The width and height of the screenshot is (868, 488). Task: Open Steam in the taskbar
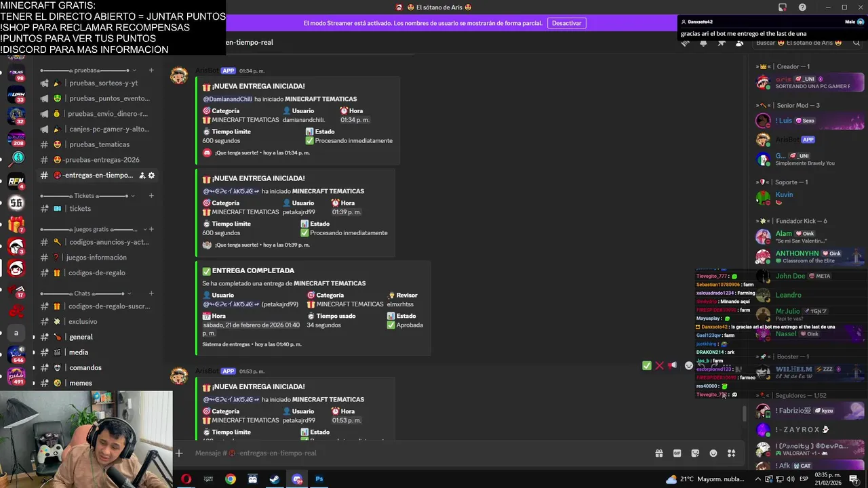(x=275, y=479)
